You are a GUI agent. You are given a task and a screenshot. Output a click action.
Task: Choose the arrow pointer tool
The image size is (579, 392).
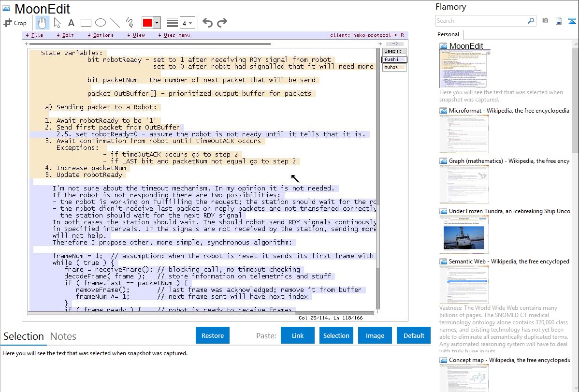(x=57, y=23)
